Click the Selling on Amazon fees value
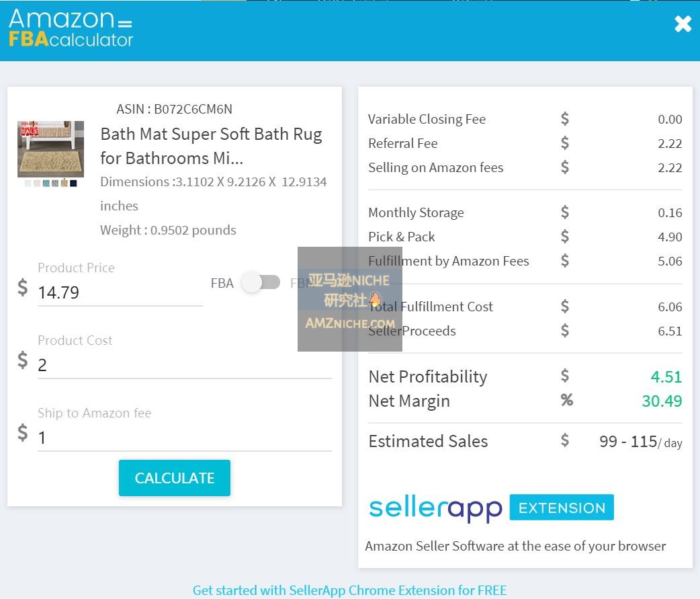The width and height of the screenshot is (700, 599). click(670, 168)
